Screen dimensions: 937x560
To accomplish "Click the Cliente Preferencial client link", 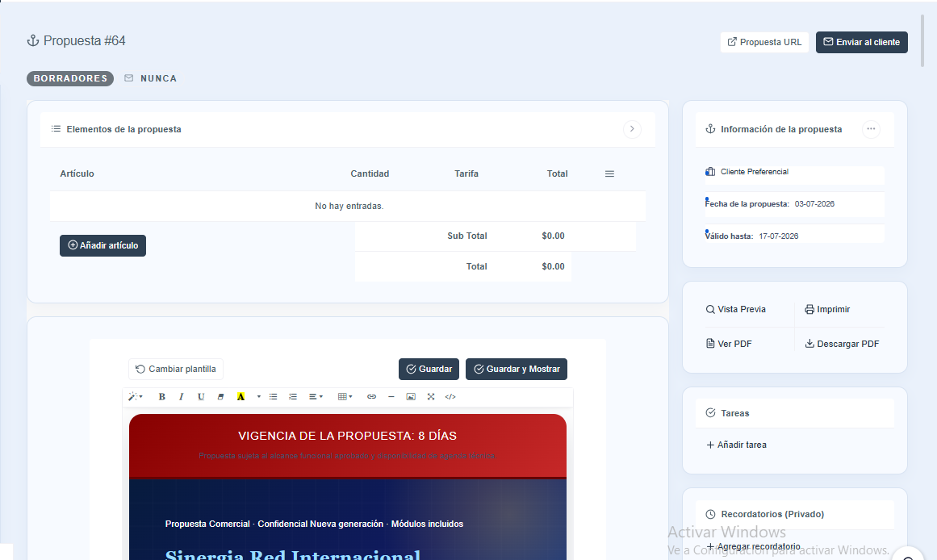I will [754, 172].
